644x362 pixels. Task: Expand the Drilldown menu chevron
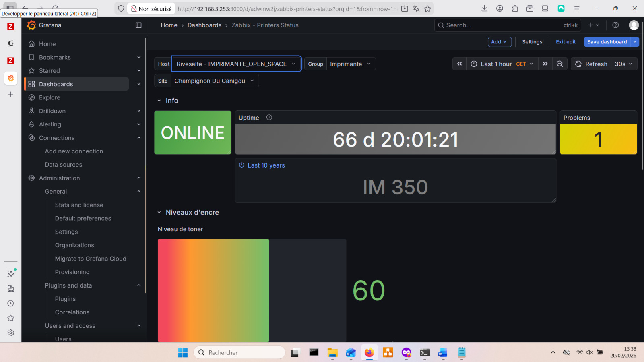(x=139, y=111)
